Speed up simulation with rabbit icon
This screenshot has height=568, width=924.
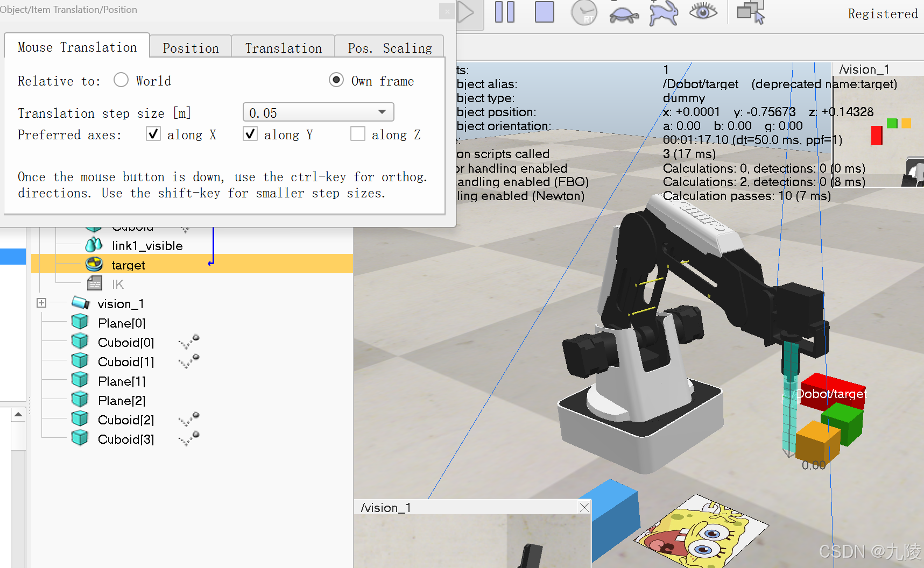point(663,12)
